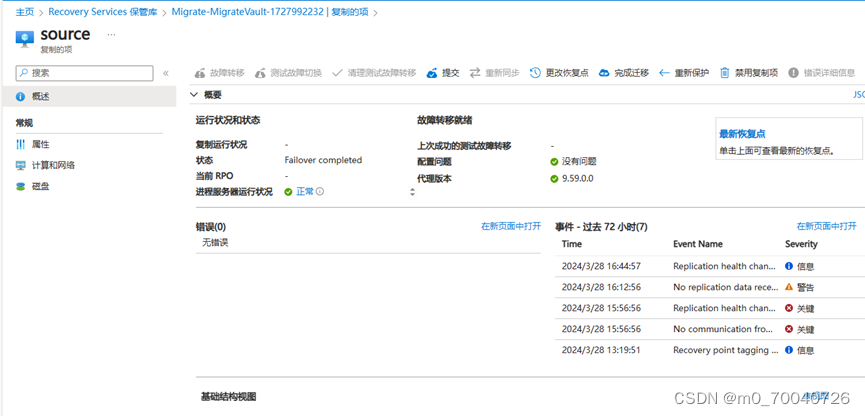Click the 禁用复制项 toolbar button
The height and width of the screenshot is (416, 865).
pyautogui.click(x=749, y=73)
